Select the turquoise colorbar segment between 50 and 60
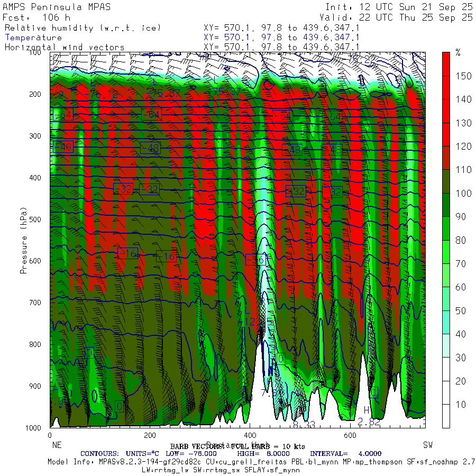 click(x=446, y=299)
